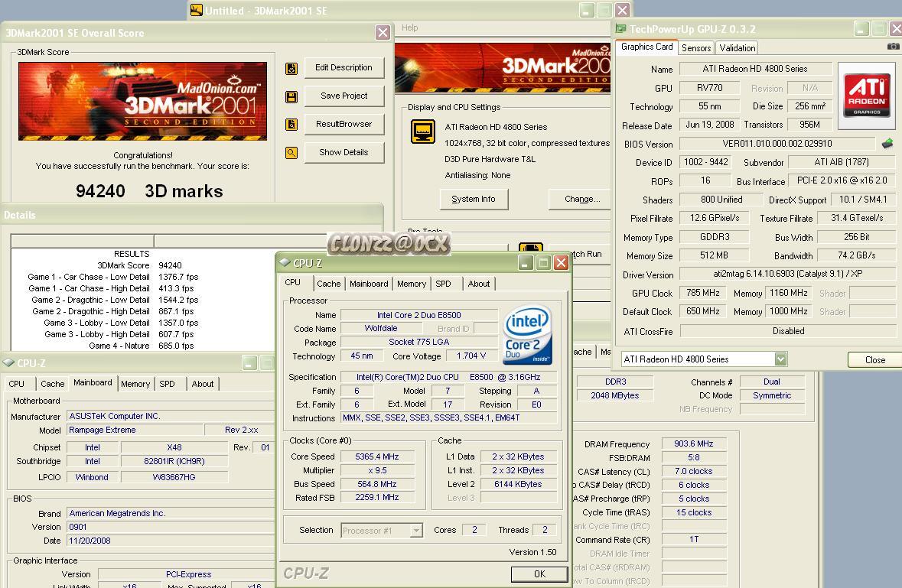
Task: Click the Memory Size 512 MB value in GPU-Z
Action: (714, 255)
